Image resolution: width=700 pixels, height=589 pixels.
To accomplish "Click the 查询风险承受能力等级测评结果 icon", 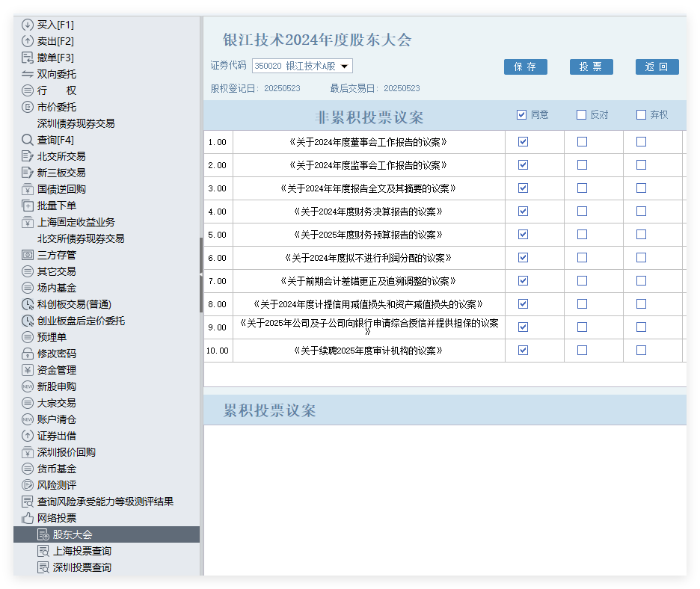I will click(x=28, y=502).
